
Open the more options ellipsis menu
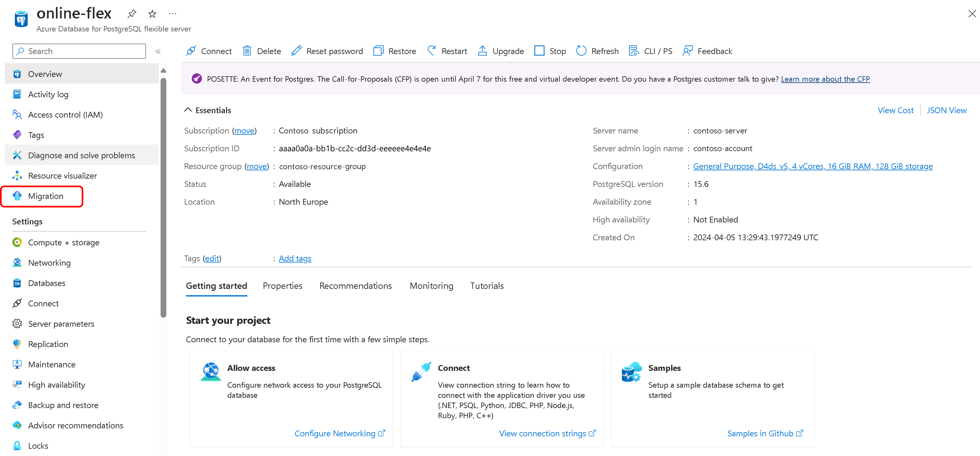point(173,14)
